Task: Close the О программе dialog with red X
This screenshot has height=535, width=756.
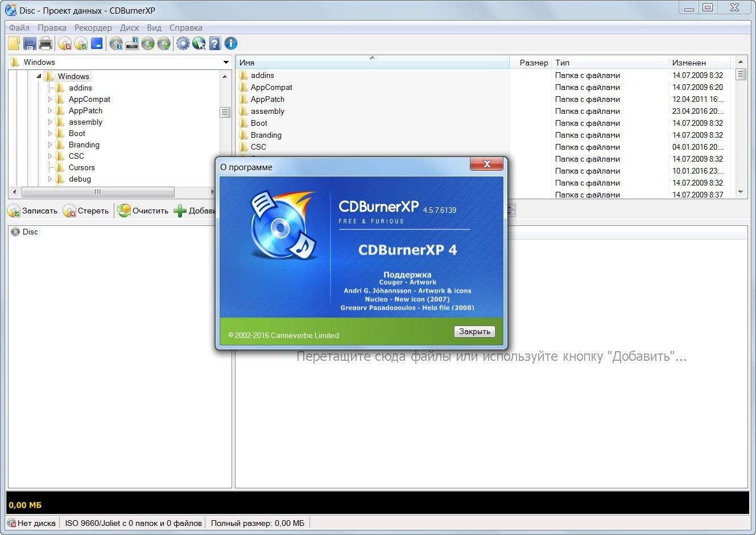Action: 487,164
